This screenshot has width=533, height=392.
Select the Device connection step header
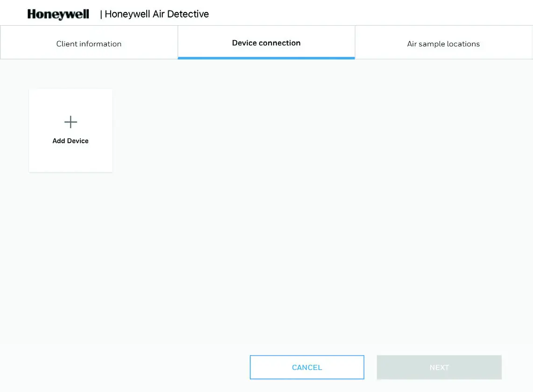coord(266,43)
